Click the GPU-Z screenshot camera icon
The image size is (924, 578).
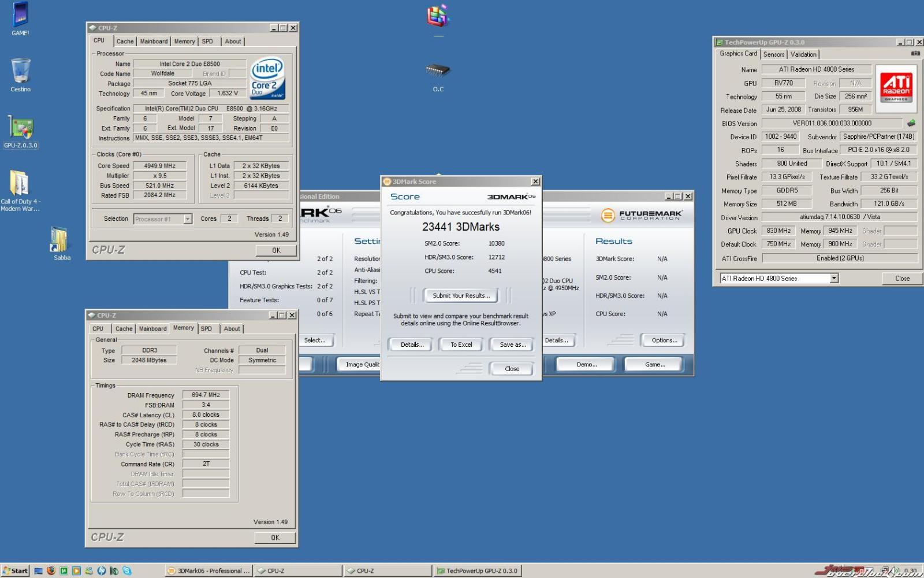tap(915, 53)
